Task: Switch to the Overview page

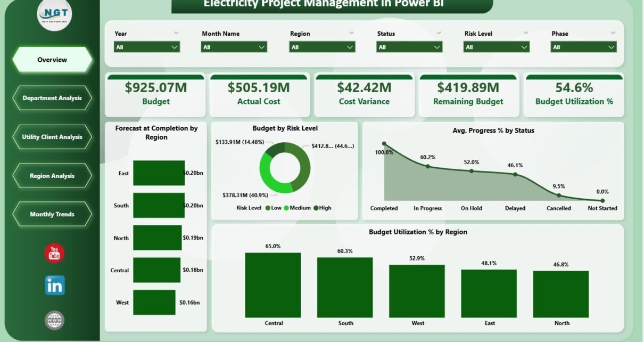Action: (52, 60)
